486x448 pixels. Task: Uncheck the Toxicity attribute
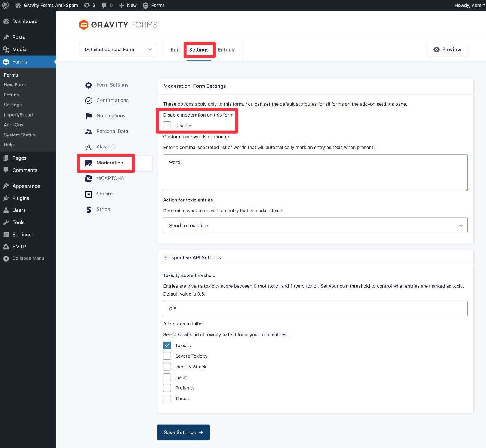pos(167,345)
